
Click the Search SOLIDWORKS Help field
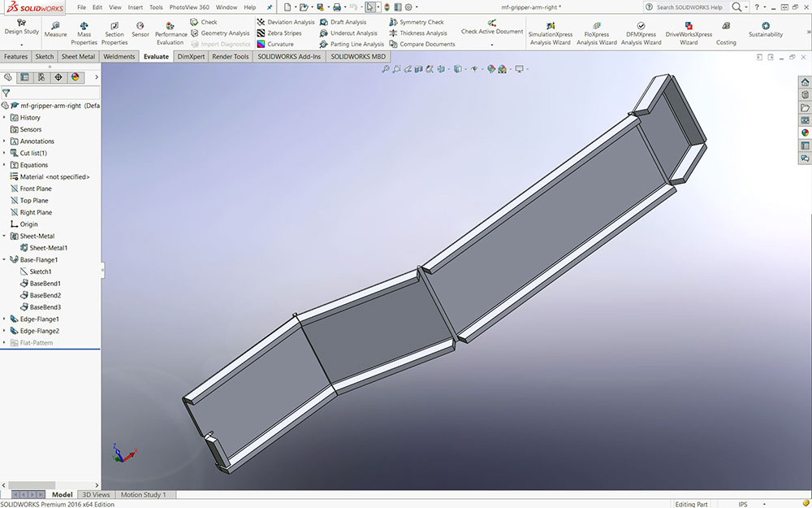689,7
